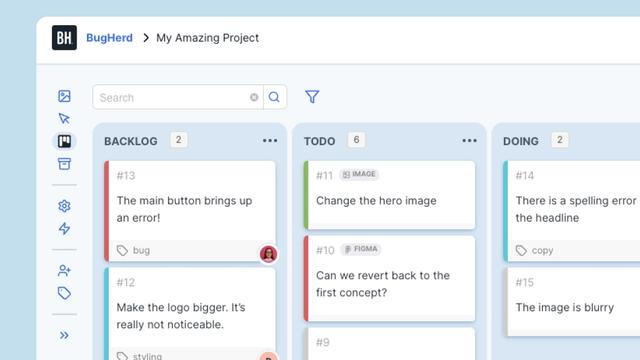Screen dimensions: 640x360
Task: Open project settings gear icon
Action: coord(64,206)
